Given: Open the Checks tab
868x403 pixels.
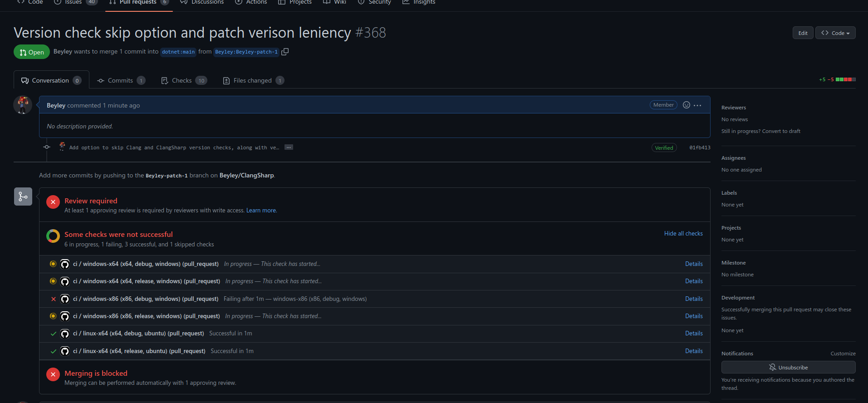Looking at the screenshot, I should (184, 80).
